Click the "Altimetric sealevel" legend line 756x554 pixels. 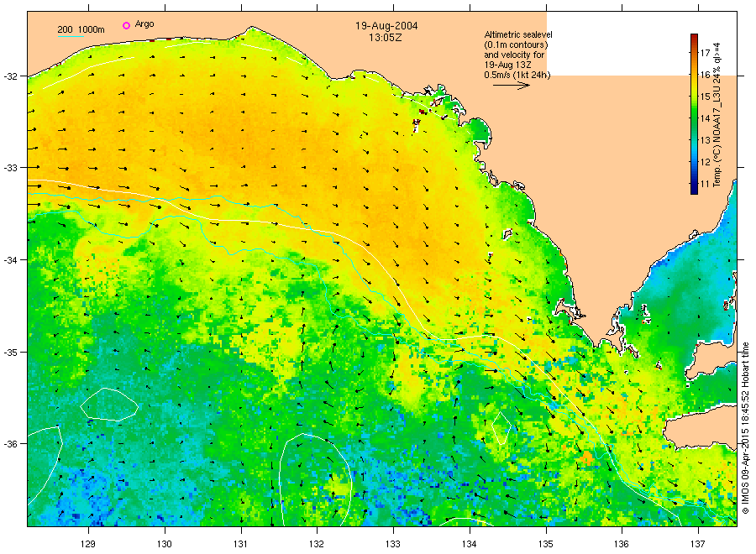[518, 34]
